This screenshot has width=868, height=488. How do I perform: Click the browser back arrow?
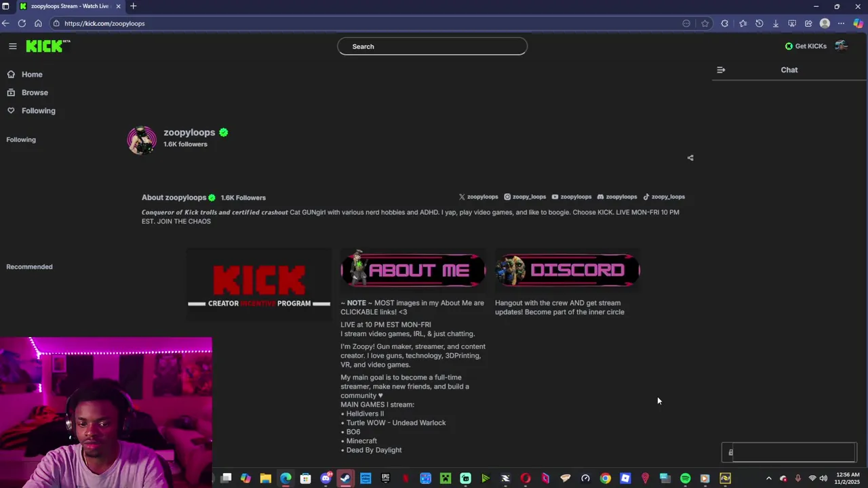click(5, 23)
